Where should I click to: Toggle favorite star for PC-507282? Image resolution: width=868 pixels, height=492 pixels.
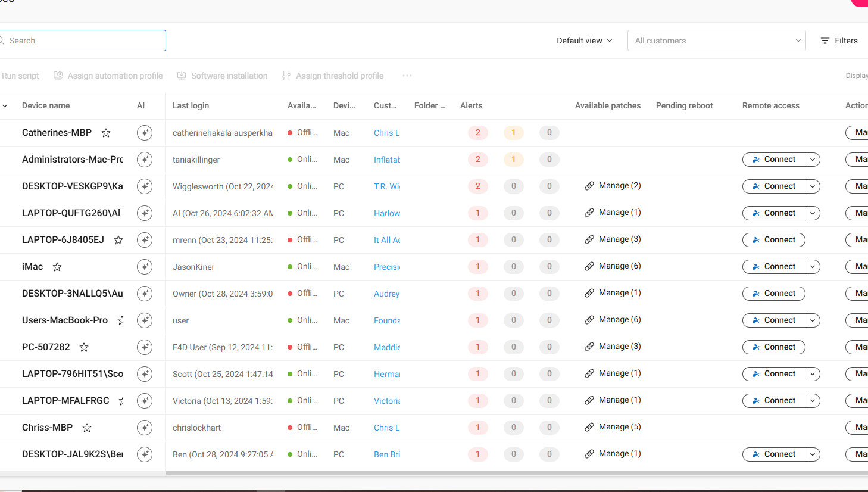point(84,347)
